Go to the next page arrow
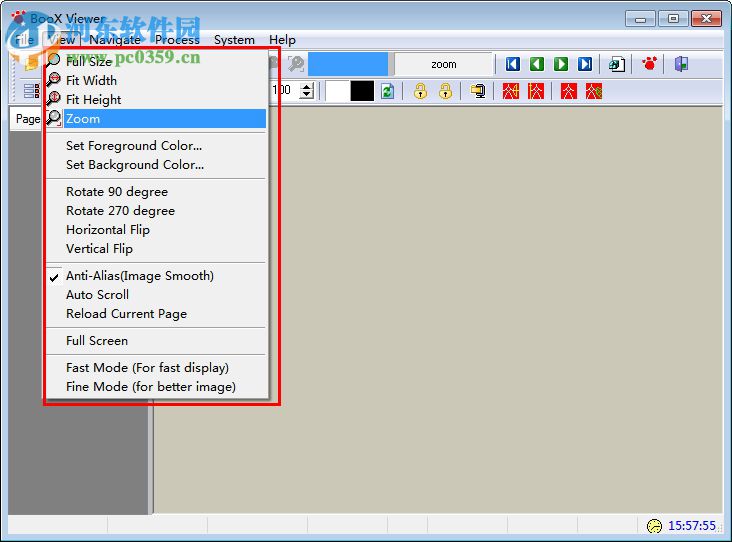 [x=561, y=64]
